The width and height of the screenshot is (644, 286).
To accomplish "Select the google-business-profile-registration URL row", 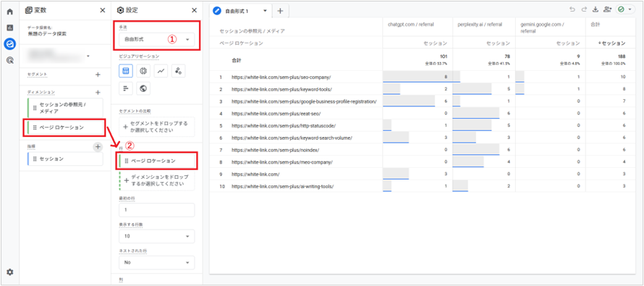I will coord(304,101).
